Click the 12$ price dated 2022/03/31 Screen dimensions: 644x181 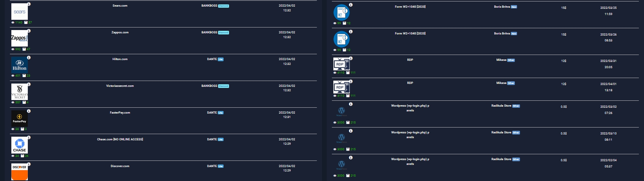(564, 61)
